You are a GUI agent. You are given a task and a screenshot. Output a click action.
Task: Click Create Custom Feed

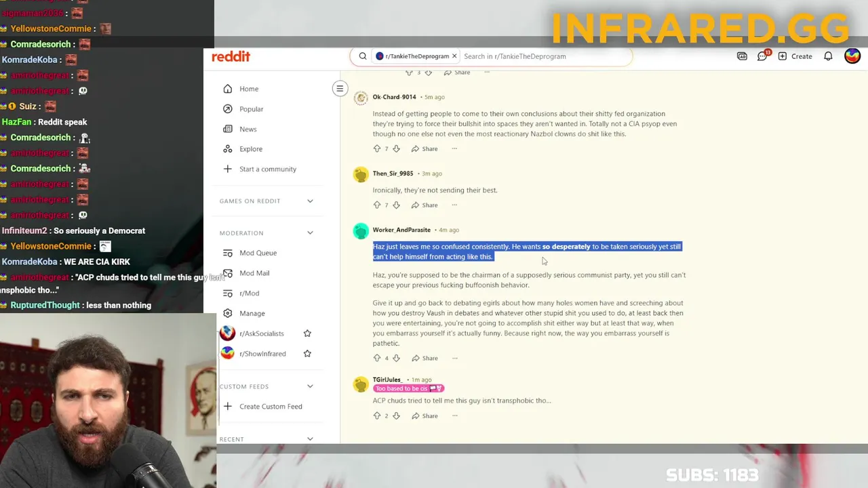point(270,407)
